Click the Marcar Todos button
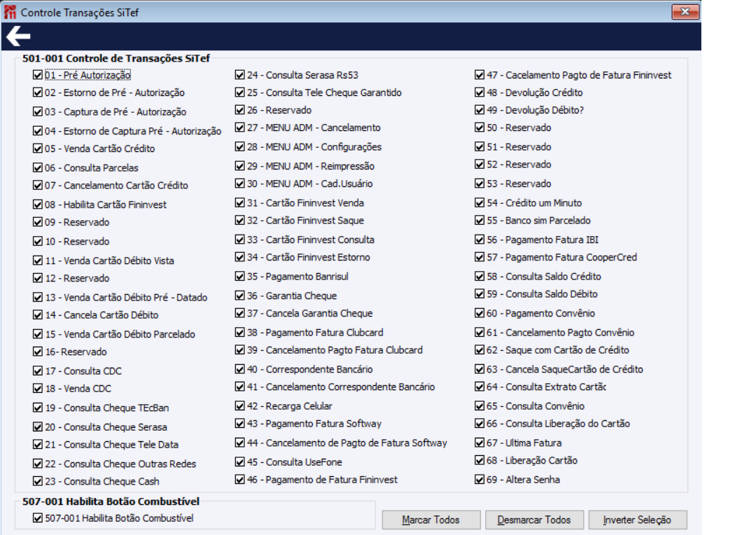This screenshot has width=756, height=535. tap(431, 520)
